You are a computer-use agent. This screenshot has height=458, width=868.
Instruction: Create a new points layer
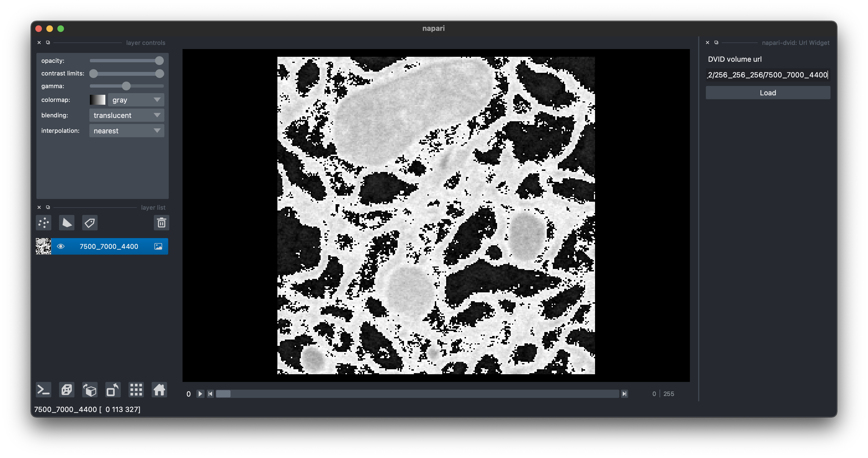pos(44,223)
